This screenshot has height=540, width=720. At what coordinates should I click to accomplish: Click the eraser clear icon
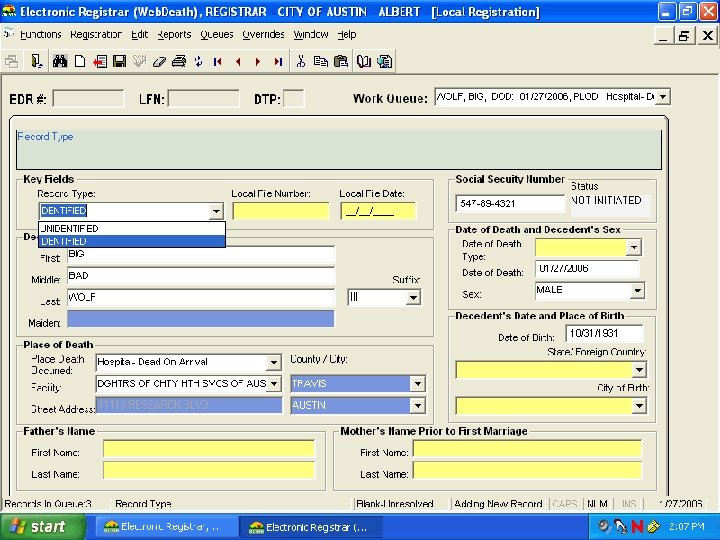[x=158, y=61]
